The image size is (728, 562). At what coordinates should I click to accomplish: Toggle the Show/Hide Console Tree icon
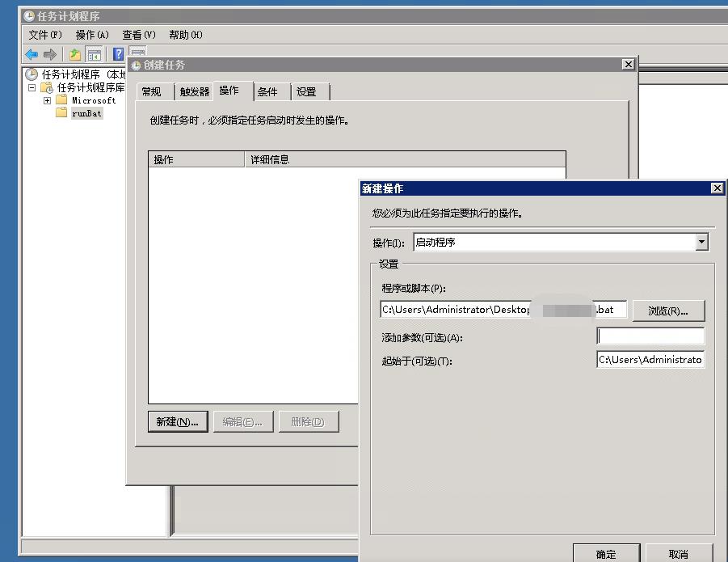[95, 54]
